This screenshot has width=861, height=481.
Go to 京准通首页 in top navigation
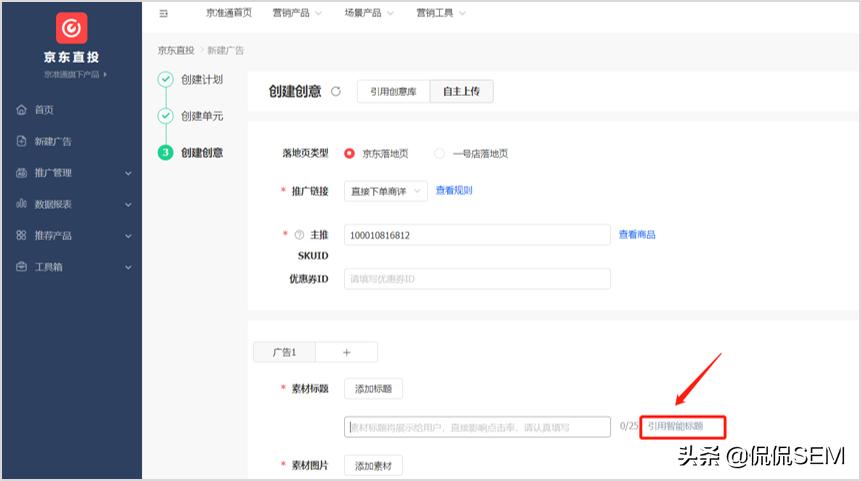pyautogui.click(x=228, y=13)
